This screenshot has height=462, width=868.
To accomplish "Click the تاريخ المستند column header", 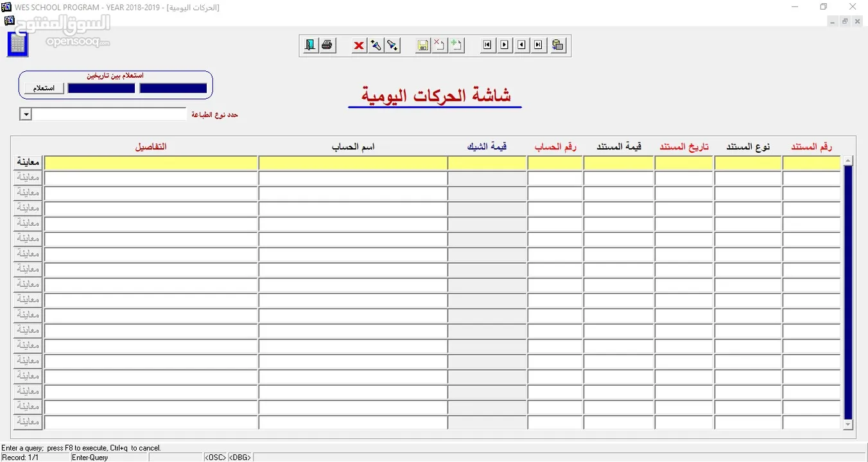I will point(684,147).
